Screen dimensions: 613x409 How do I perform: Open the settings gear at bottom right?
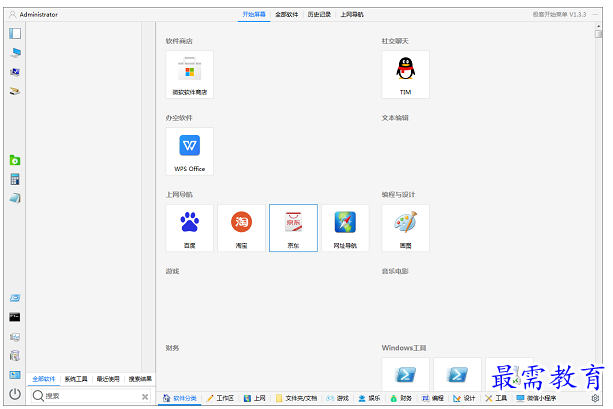click(x=595, y=398)
